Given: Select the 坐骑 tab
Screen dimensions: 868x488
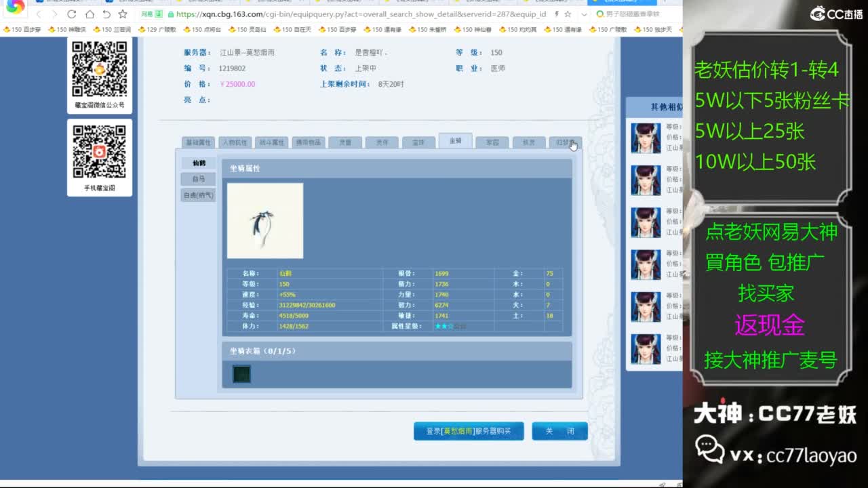Looking at the screenshot, I should (x=455, y=141).
